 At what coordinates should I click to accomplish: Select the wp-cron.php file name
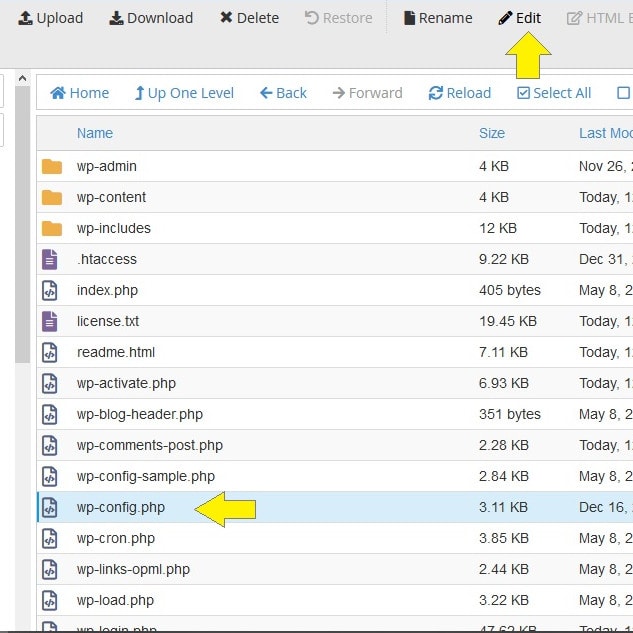pyautogui.click(x=116, y=539)
